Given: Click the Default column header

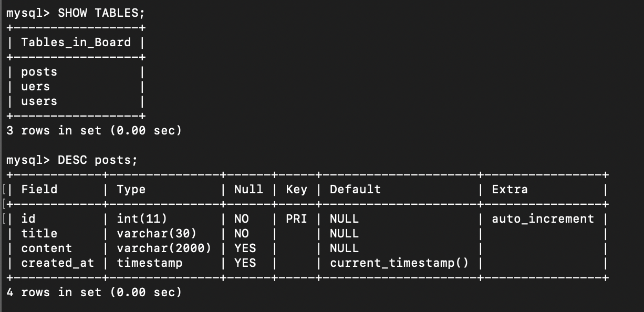Looking at the screenshot, I should coord(355,189).
